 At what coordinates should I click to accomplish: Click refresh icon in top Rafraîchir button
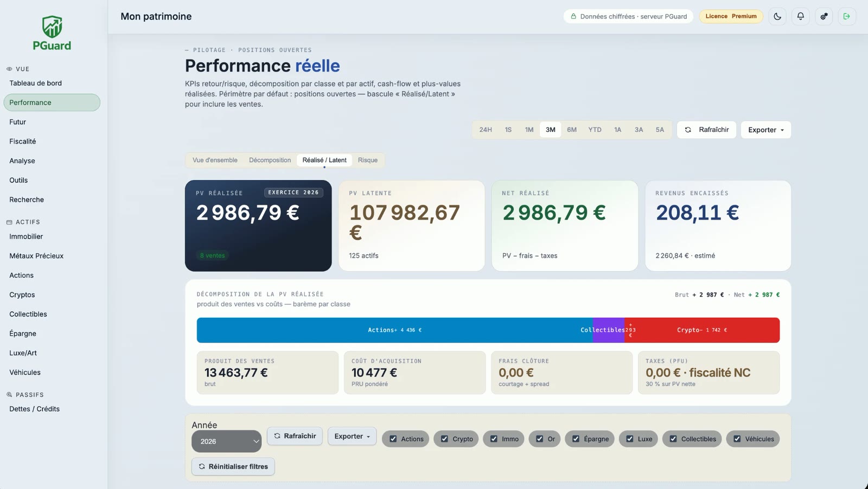[x=688, y=130]
